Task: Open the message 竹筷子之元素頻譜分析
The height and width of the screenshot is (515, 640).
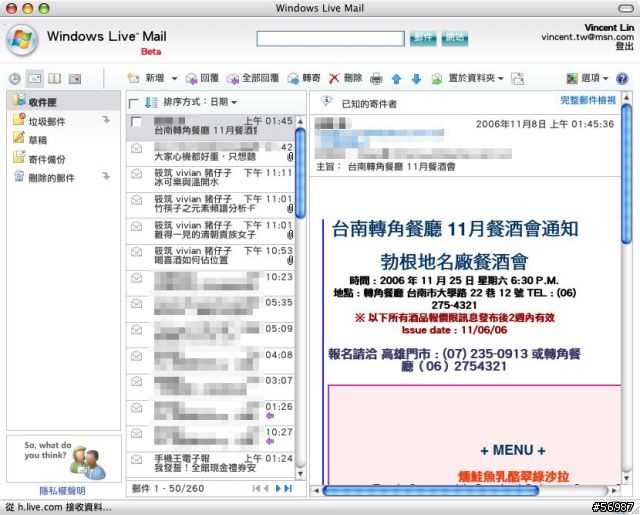Action: [x=210, y=204]
